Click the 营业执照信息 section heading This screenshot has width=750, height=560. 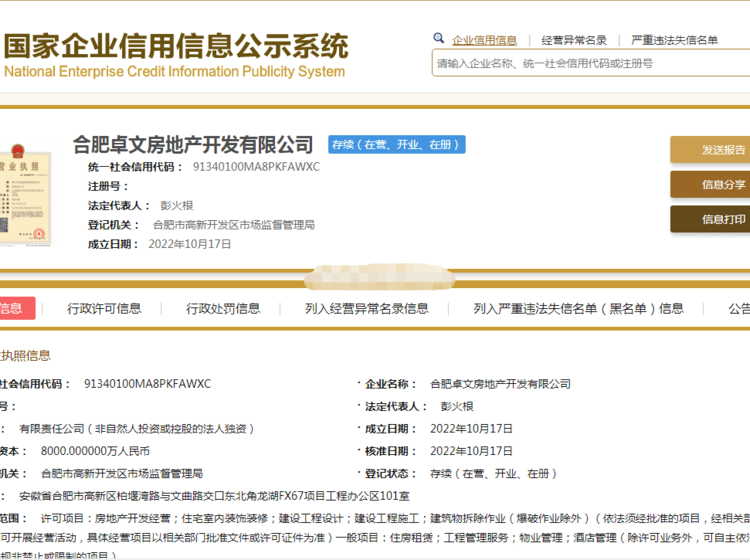tap(25, 355)
